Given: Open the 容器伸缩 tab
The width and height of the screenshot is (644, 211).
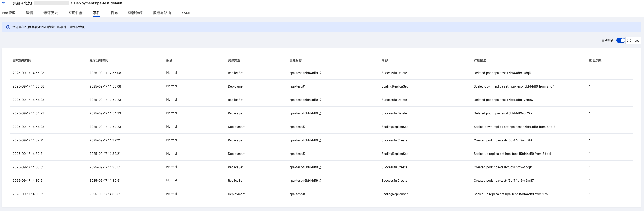Looking at the screenshot, I should (x=135, y=13).
